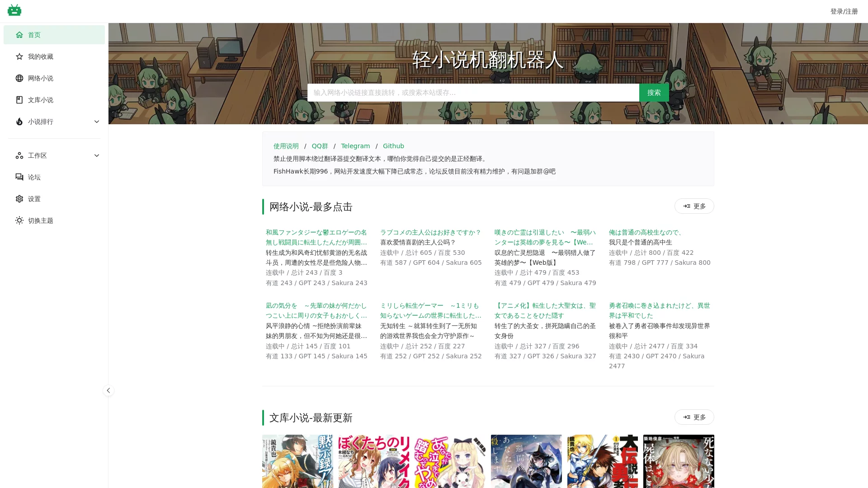The height and width of the screenshot is (488, 868).
Task: Select 我的收藏 in the sidebar
Action: [54, 56]
